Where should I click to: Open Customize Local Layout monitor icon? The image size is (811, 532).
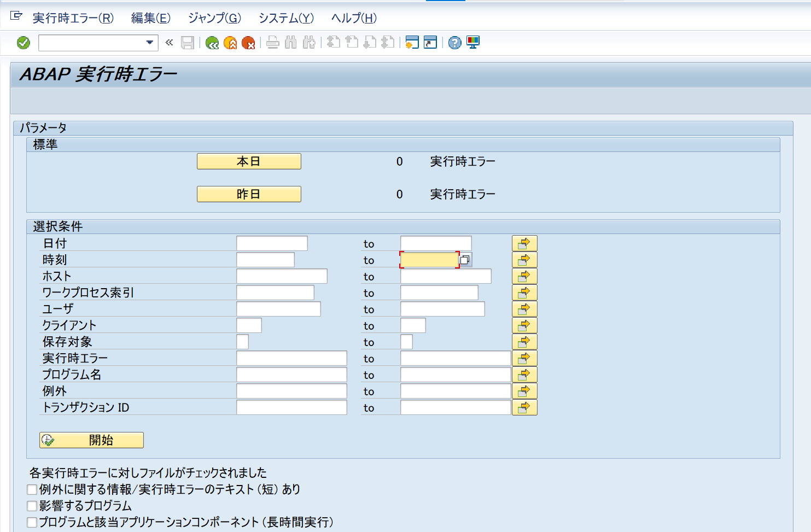472,42
